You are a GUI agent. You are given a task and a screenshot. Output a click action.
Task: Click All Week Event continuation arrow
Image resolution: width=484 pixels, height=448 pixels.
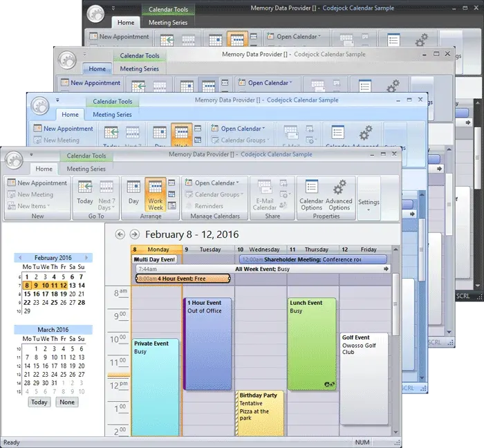(386, 269)
